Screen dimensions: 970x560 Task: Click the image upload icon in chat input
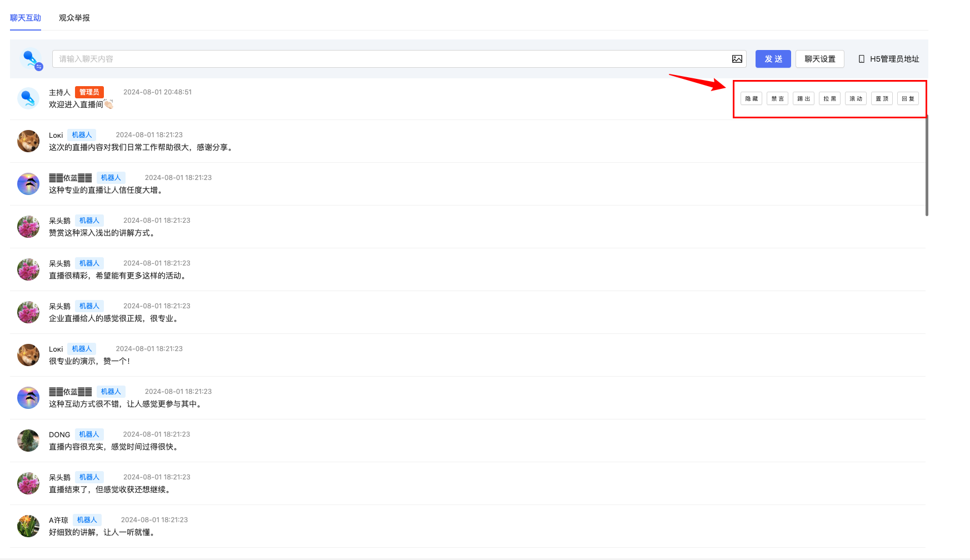tap(737, 59)
